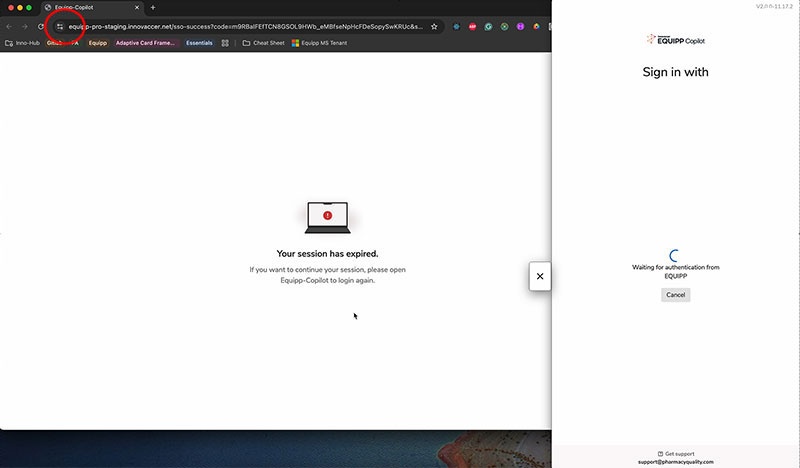The width and height of the screenshot is (800, 468).
Task: Open the green G extension icon
Action: (x=488, y=27)
